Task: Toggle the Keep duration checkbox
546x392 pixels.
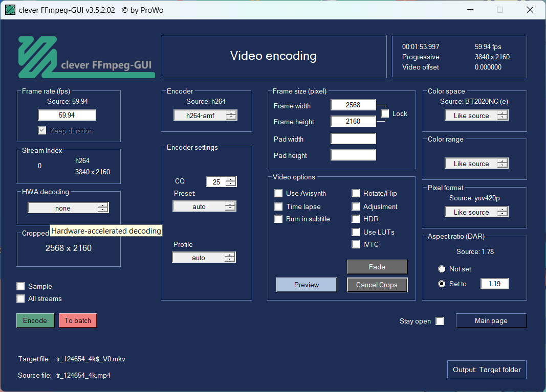Action: click(x=42, y=130)
